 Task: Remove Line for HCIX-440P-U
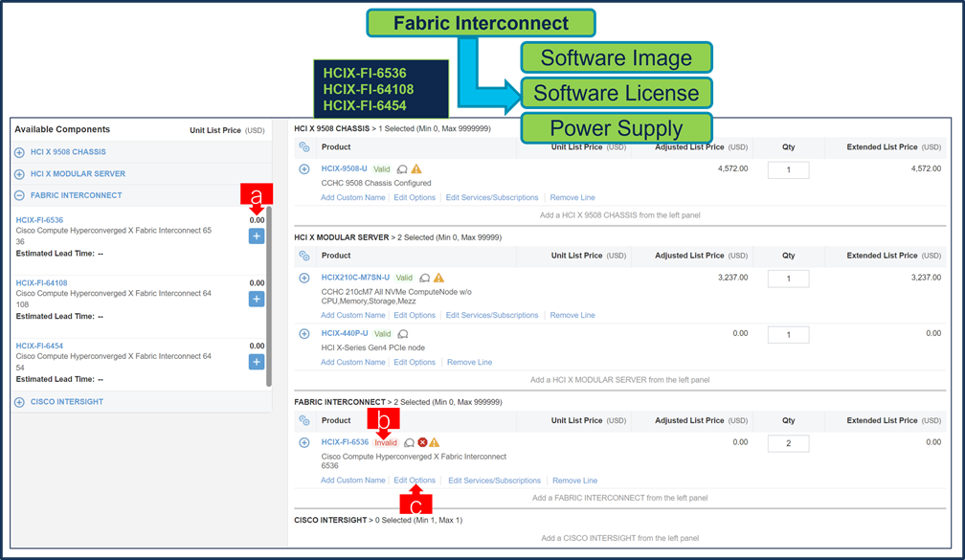[x=469, y=363]
